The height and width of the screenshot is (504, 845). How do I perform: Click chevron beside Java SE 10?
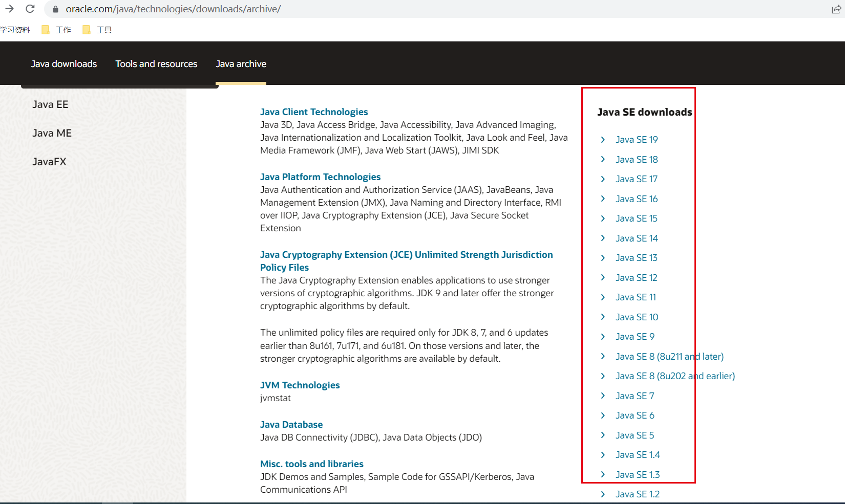click(603, 317)
